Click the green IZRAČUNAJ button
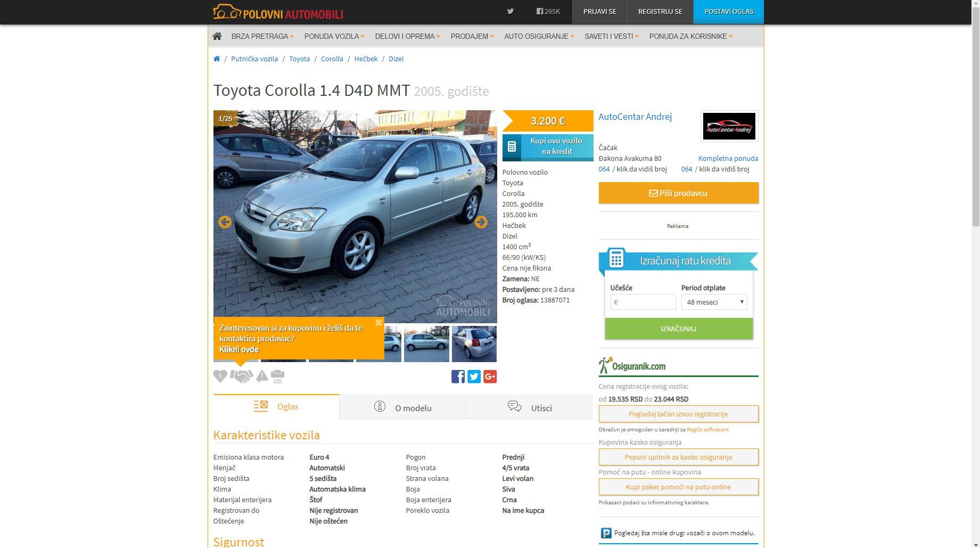 click(x=679, y=329)
